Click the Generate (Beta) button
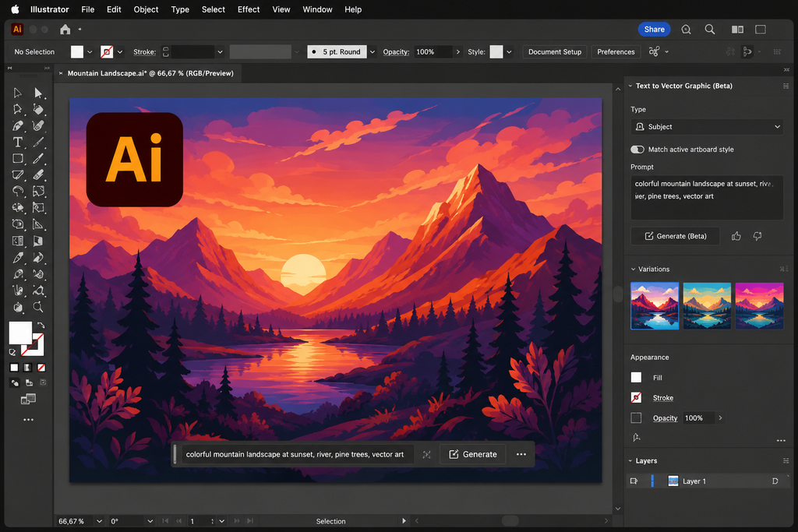 [x=676, y=236]
